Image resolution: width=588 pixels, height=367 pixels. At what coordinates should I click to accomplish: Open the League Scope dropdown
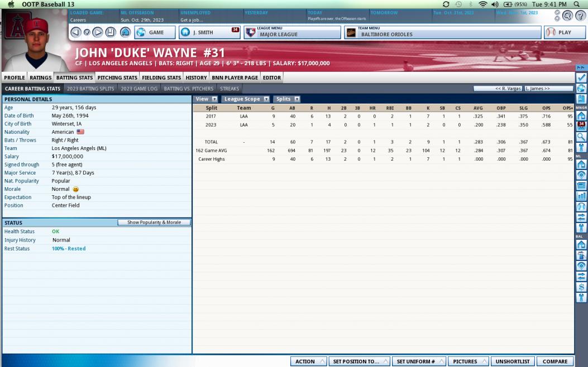pos(246,99)
